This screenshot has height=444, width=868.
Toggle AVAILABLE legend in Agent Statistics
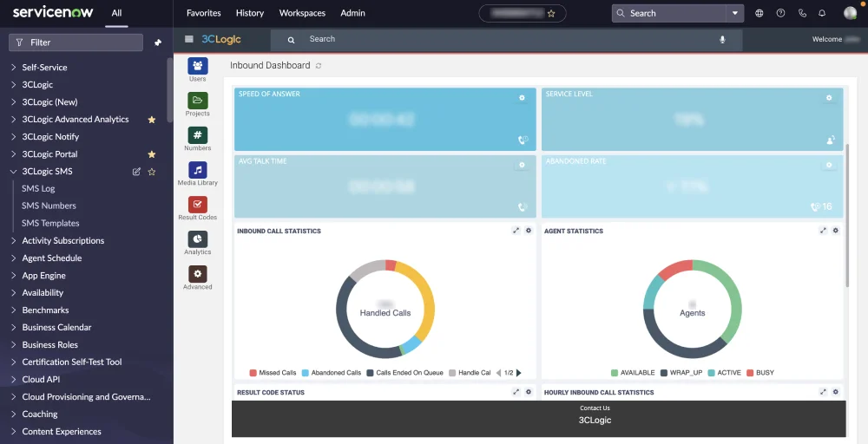pyautogui.click(x=633, y=373)
